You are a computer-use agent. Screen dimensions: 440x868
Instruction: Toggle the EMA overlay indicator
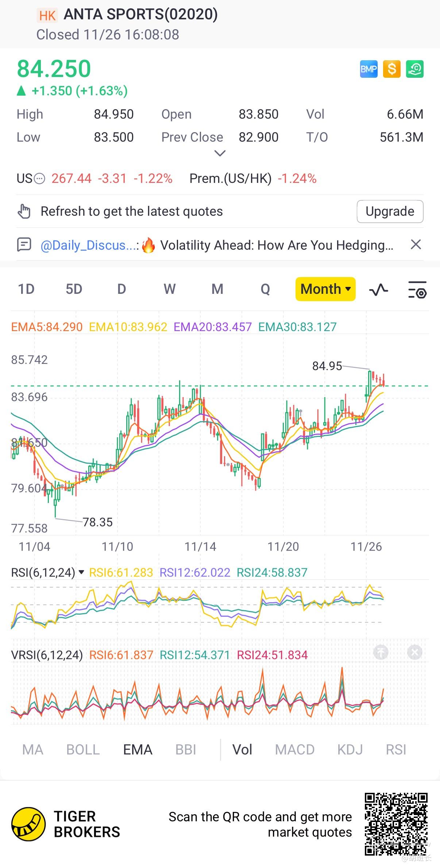coord(138,750)
